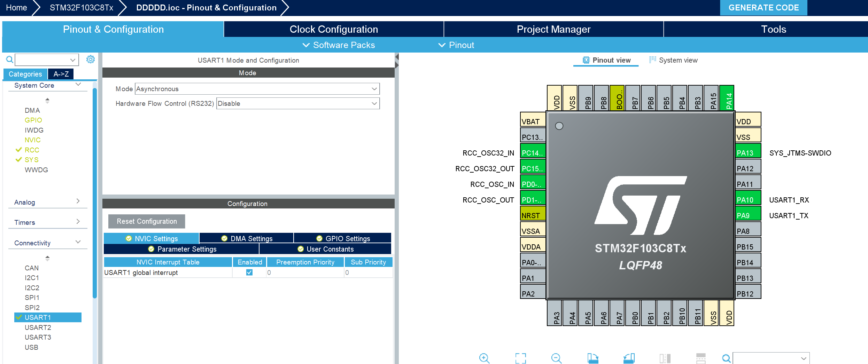Select NVIC in System Core
The height and width of the screenshot is (364, 868).
point(33,140)
